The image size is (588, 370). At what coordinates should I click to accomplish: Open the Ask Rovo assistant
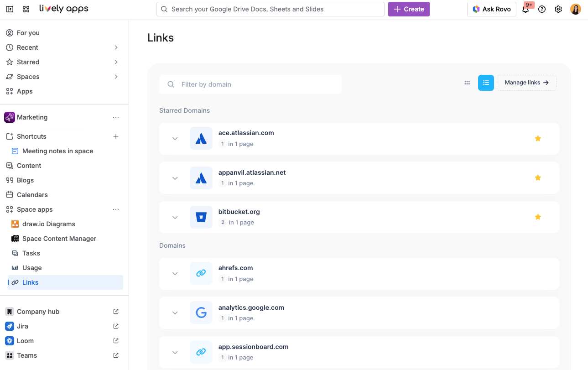[x=491, y=9]
